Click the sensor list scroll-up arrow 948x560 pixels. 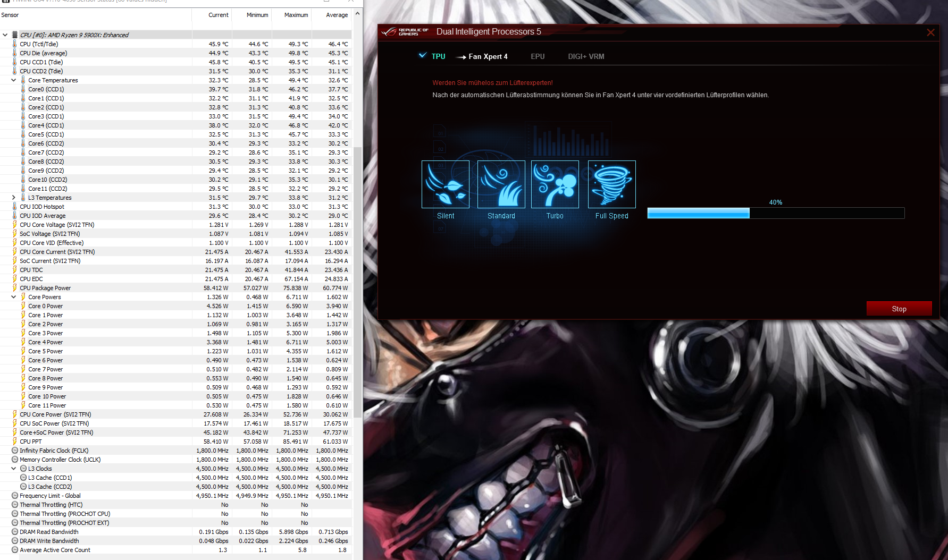358,13
